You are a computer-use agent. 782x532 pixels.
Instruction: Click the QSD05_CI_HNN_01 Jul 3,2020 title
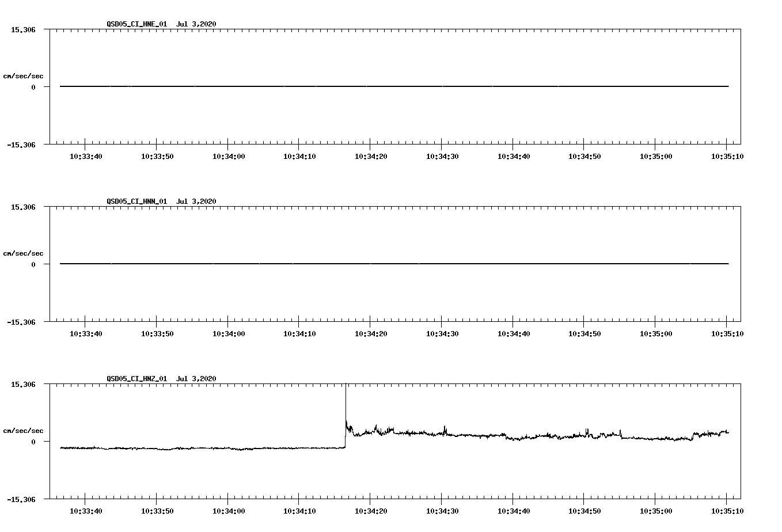pyautogui.click(x=162, y=202)
